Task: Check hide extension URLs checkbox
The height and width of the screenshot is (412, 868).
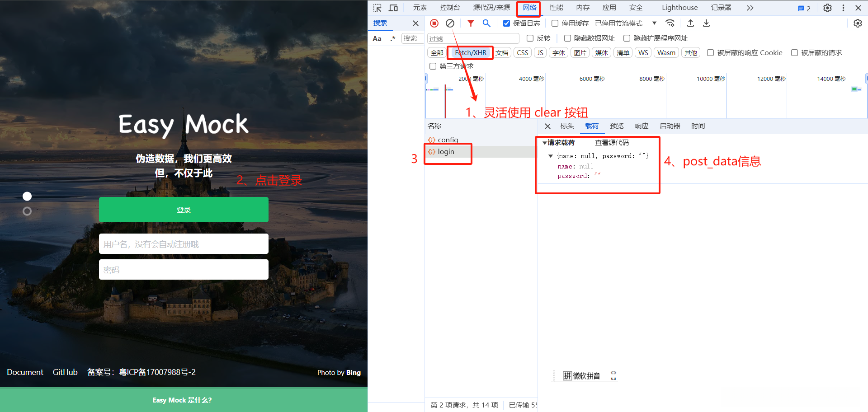Action: [627, 38]
